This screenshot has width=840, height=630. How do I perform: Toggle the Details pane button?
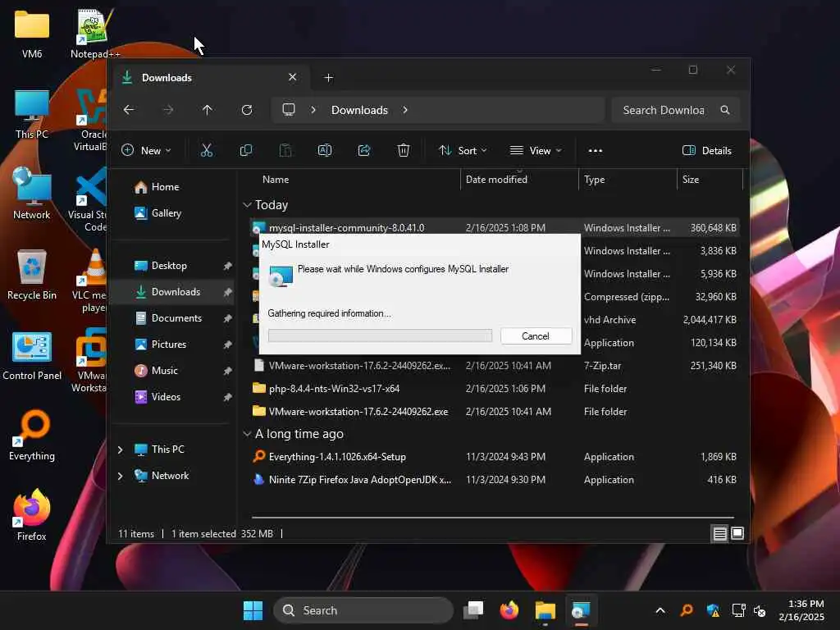tap(707, 151)
